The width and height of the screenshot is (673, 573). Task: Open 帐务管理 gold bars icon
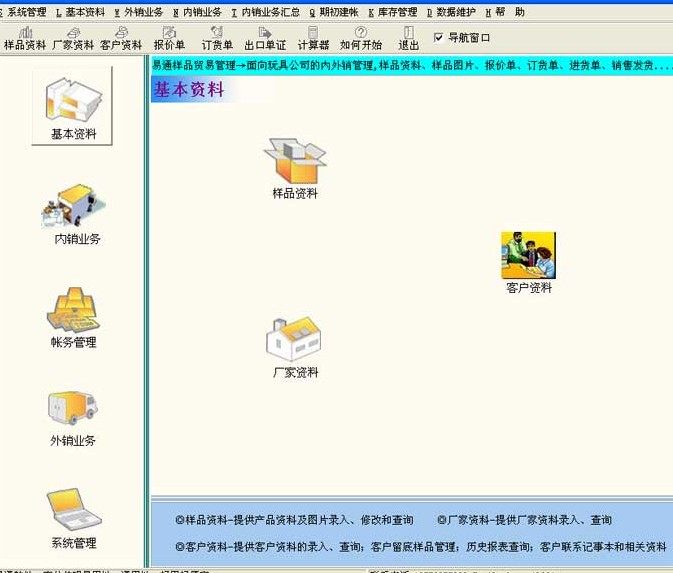click(x=73, y=314)
